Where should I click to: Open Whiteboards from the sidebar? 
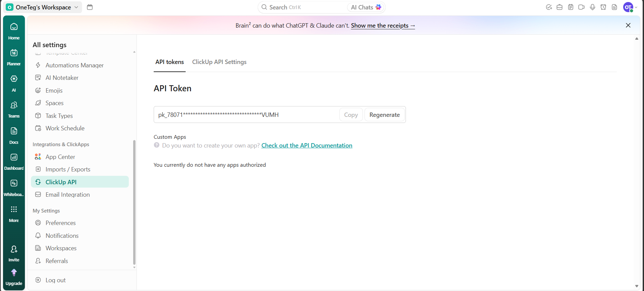14,188
